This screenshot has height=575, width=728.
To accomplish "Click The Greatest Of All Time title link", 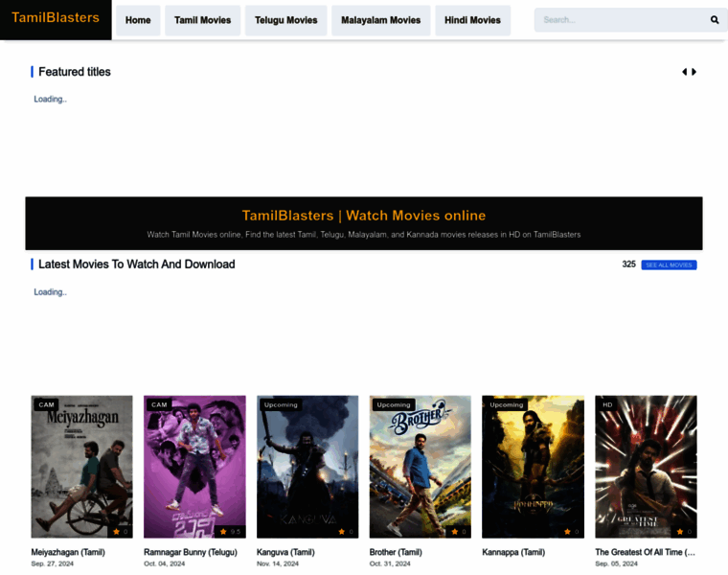I will pos(646,552).
